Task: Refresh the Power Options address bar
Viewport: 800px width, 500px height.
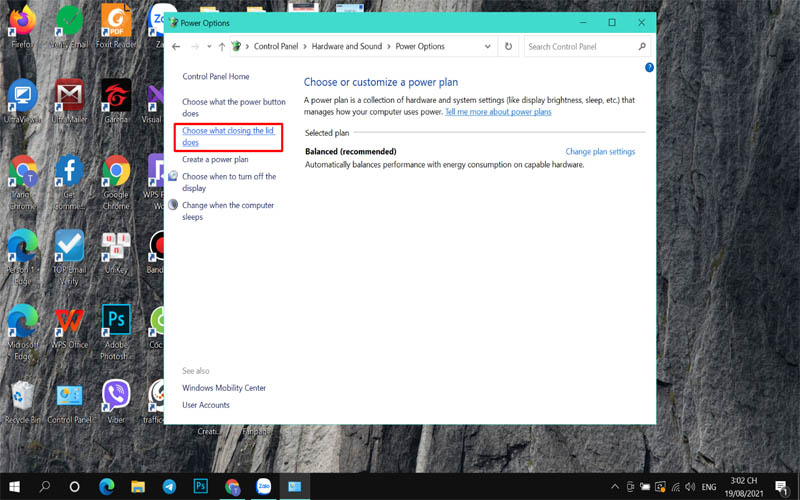Action: (x=508, y=46)
